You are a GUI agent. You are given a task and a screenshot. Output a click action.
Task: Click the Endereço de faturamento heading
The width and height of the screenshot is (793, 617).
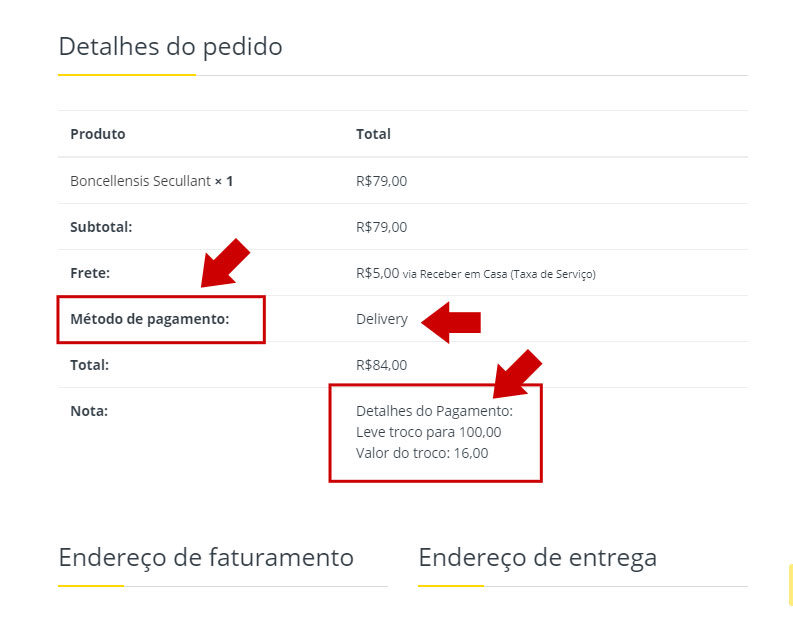[x=206, y=557]
